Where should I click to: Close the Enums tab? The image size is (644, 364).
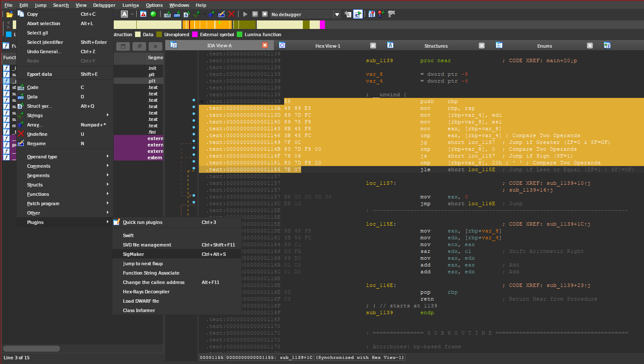tap(590, 45)
